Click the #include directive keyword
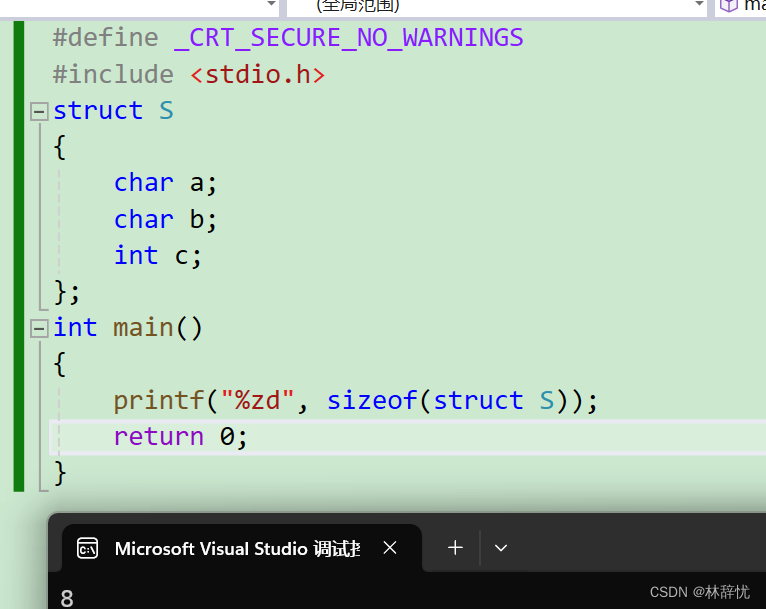The image size is (766, 609). click(113, 75)
